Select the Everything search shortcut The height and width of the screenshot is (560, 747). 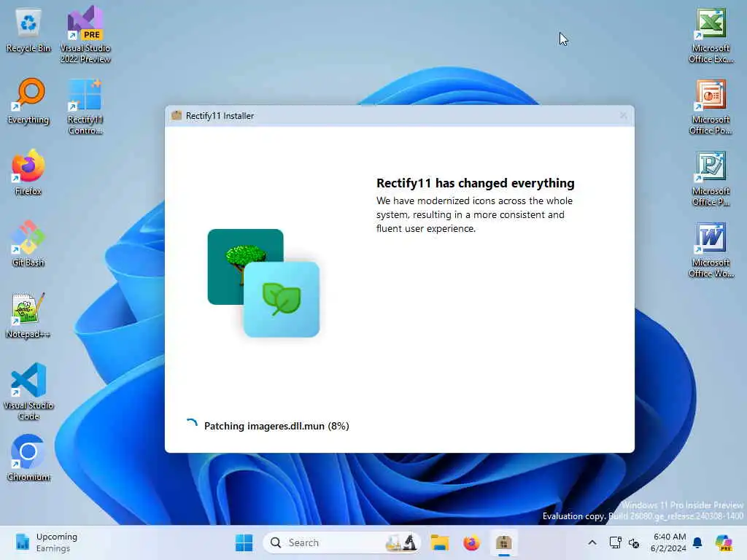click(x=28, y=101)
